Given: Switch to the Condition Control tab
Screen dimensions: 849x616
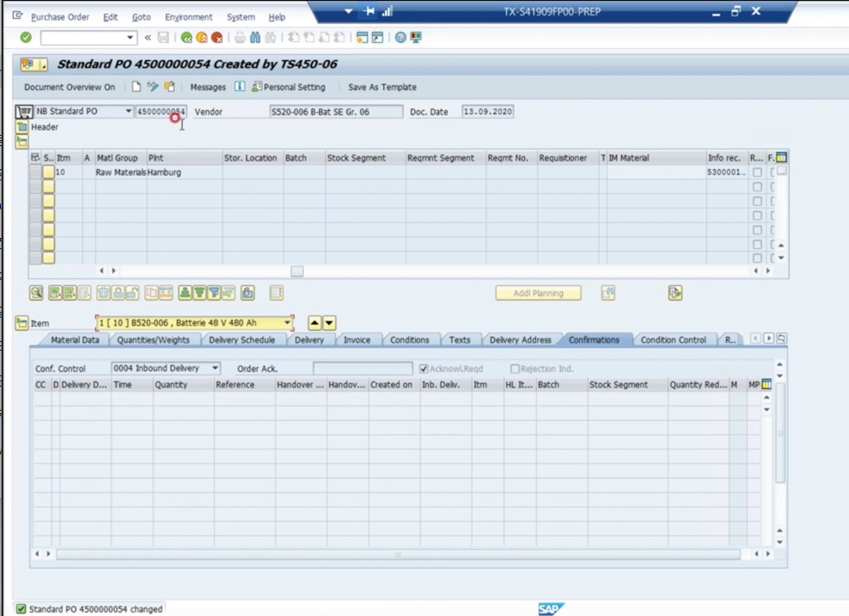Looking at the screenshot, I should pyautogui.click(x=673, y=339).
